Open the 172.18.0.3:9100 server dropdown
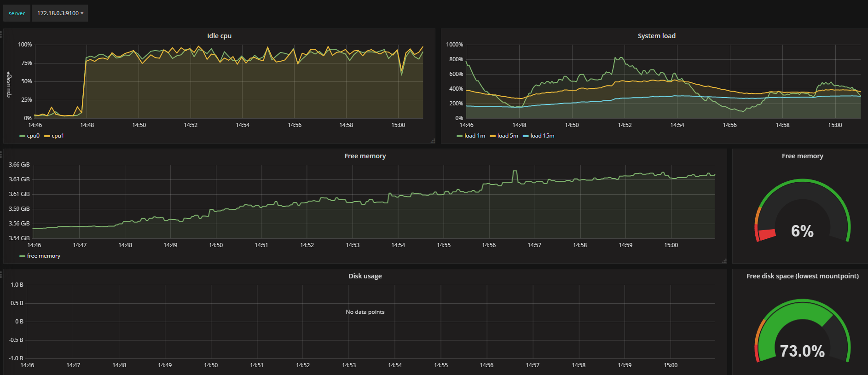The height and width of the screenshot is (375, 868). click(x=60, y=13)
